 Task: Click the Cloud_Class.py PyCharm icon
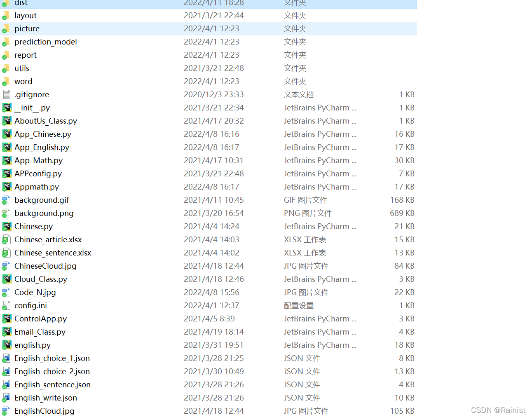coord(6,279)
